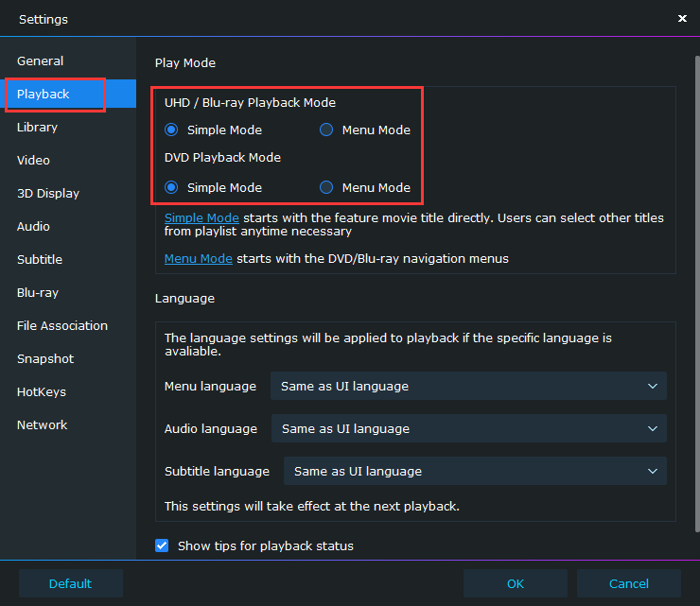Switch to the General settings tab
This screenshot has width=700, height=606.
pyautogui.click(x=41, y=61)
